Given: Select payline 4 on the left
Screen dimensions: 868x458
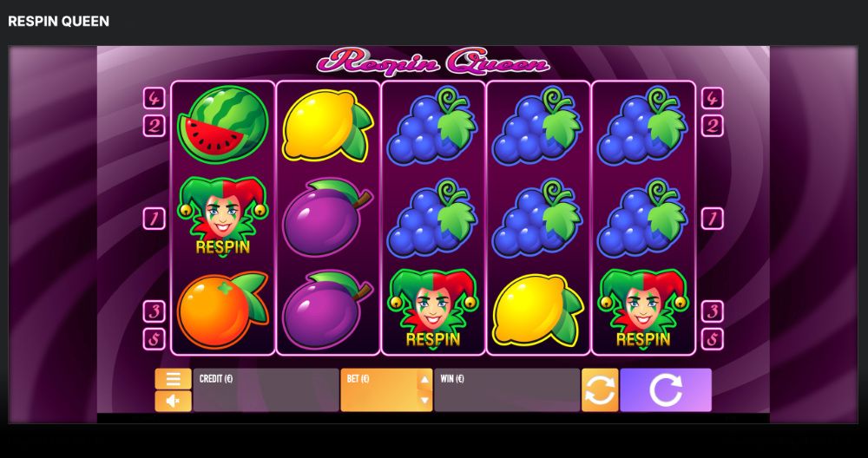Looking at the screenshot, I should pyautogui.click(x=154, y=99).
